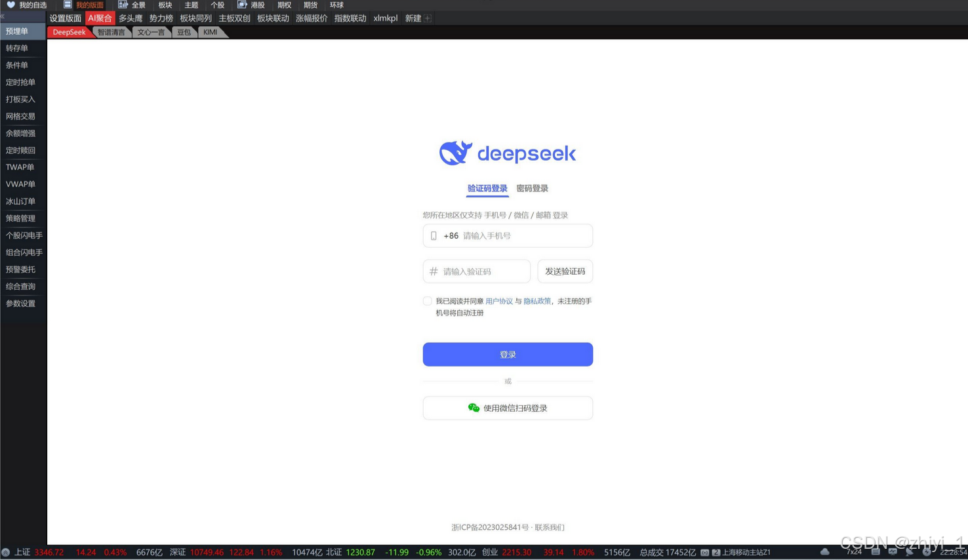Click the DeepSeek whale logo
Image resolution: width=968 pixels, height=560 pixels.
pos(455,153)
